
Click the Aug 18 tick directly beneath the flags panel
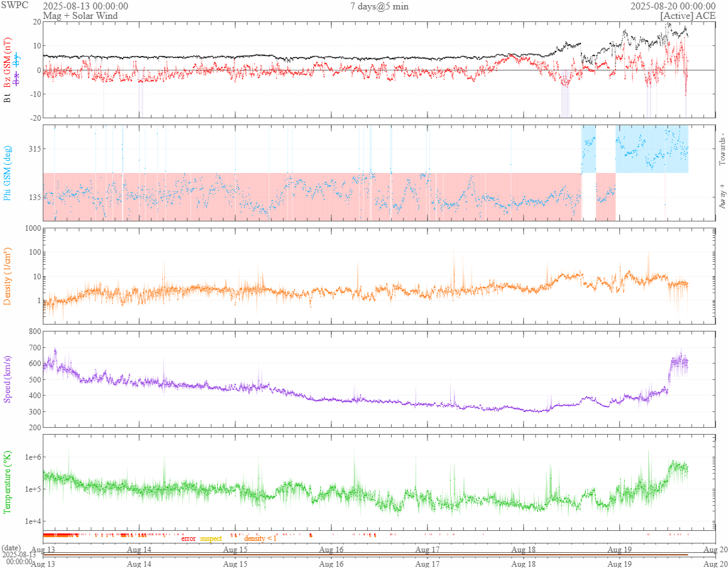click(524, 550)
